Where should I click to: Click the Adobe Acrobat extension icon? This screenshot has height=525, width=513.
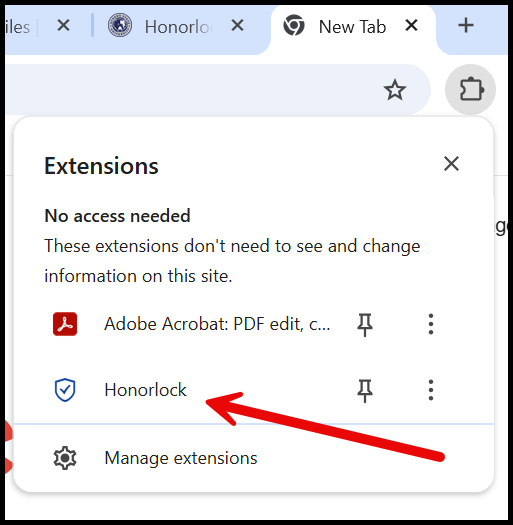coord(65,324)
